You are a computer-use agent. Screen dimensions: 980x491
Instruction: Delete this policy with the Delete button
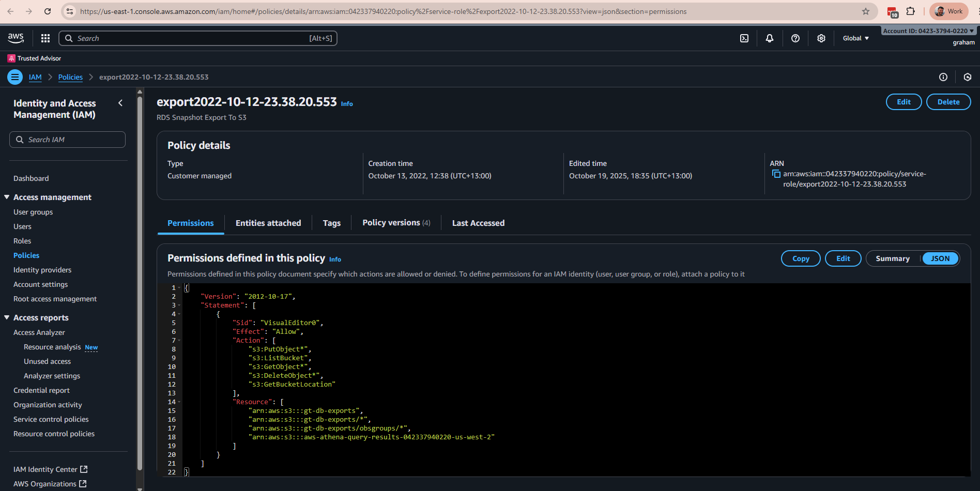coord(948,102)
